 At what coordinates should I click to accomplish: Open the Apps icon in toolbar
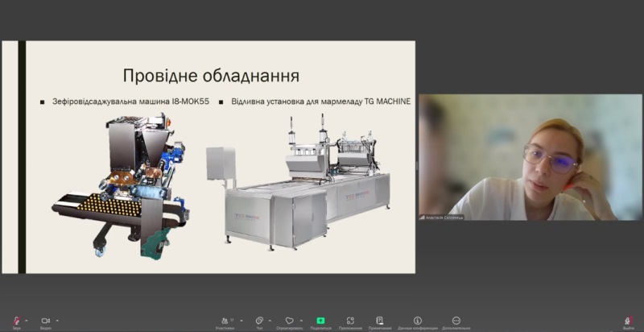[x=350, y=320]
